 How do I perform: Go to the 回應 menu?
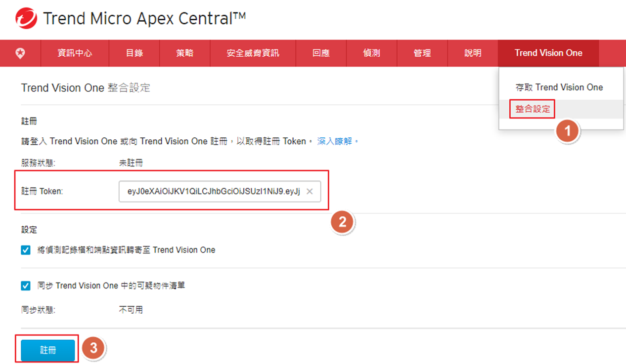(x=321, y=53)
